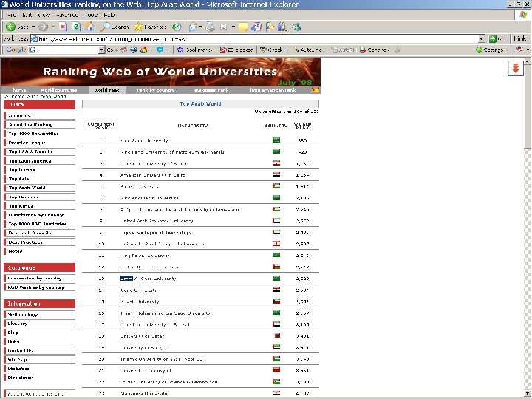The height and width of the screenshot is (399, 532).
Task: Click the Print icon
Action: [211, 27]
